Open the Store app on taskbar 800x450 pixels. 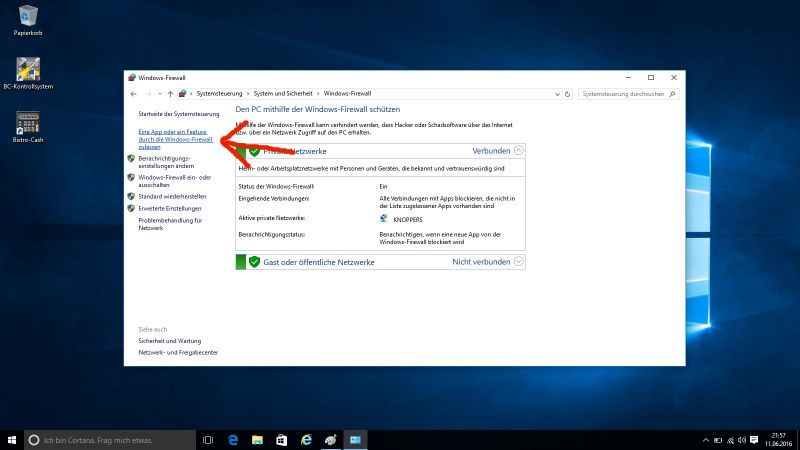tap(282, 440)
